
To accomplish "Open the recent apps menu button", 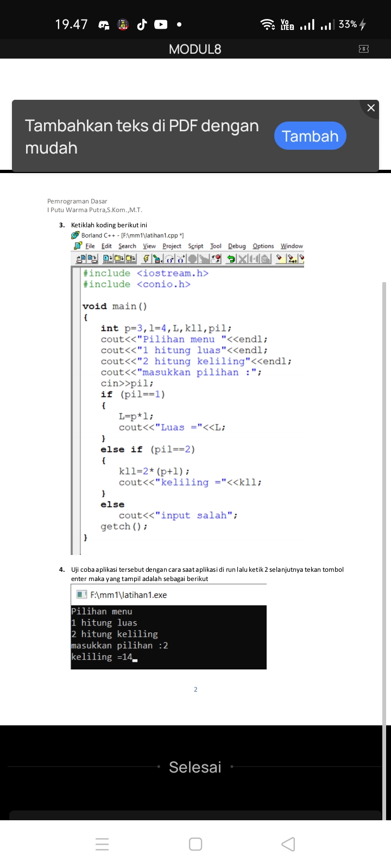I will coord(102,844).
